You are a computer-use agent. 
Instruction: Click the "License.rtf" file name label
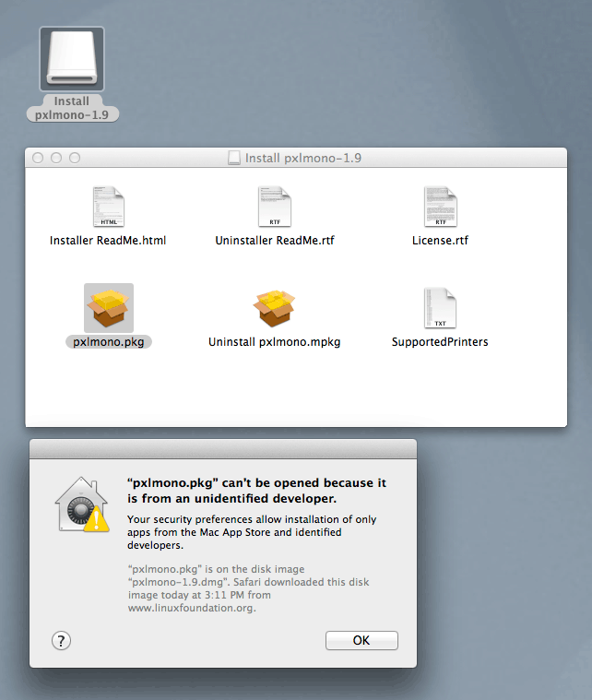(x=440, y=241)
